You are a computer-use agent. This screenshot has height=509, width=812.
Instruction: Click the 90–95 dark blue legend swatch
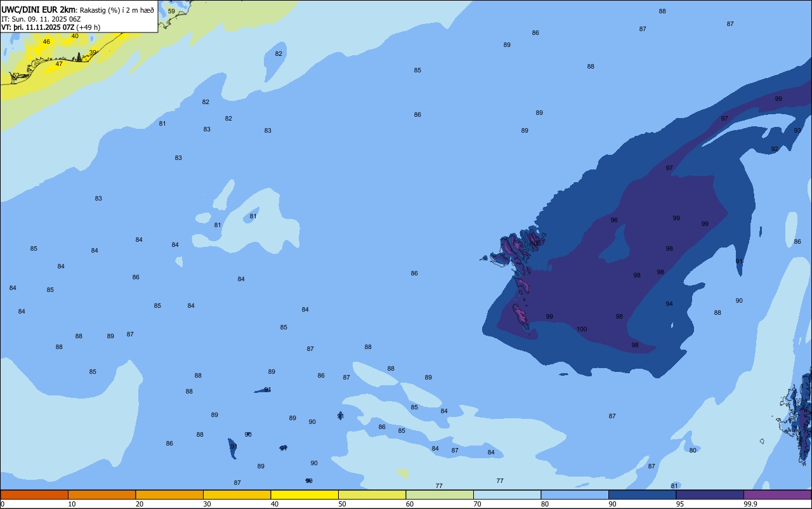[x=642, y=494]
